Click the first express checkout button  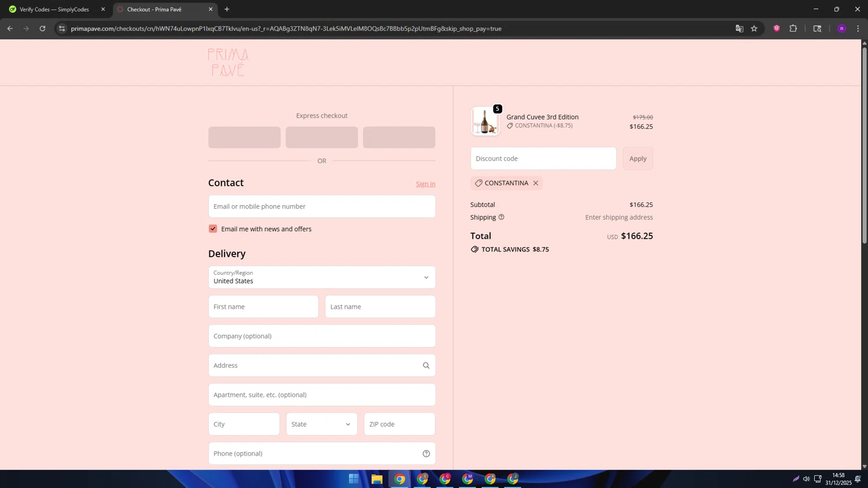point(244,138)
